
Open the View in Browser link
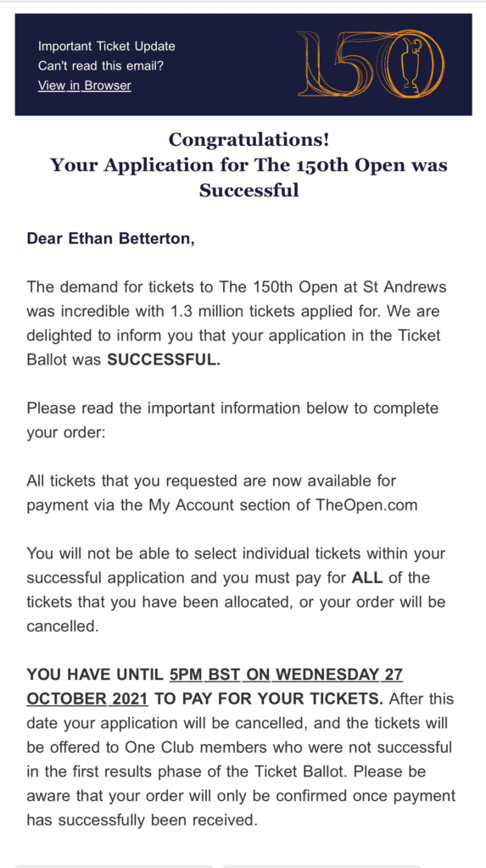click(84, 86)
